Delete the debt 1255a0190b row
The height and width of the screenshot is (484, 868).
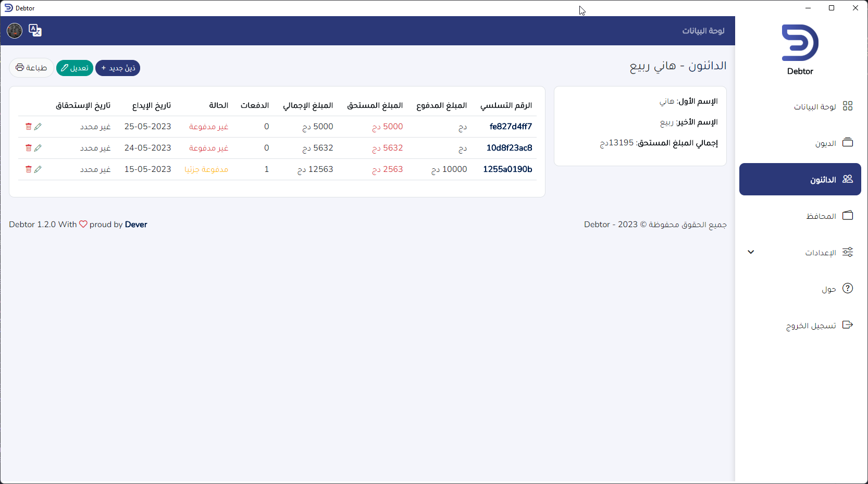pyautogui.click(x=29, y=169)
